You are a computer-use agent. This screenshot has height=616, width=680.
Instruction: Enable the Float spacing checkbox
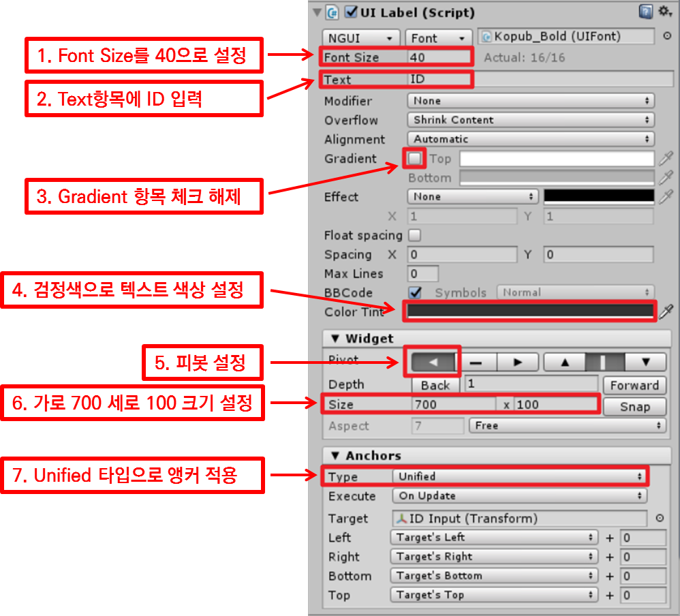(414, 235)
